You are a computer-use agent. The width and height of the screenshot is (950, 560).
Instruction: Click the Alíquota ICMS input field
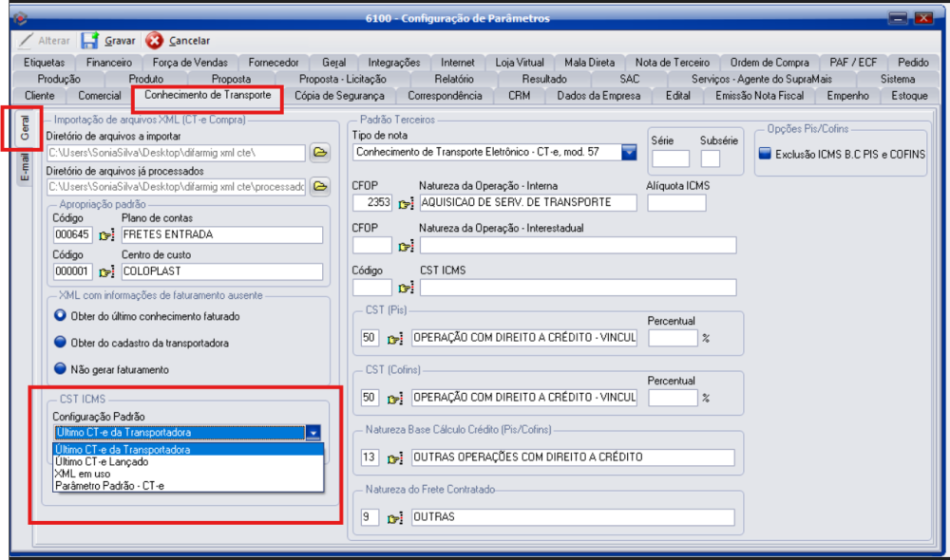tap(675, 203)
